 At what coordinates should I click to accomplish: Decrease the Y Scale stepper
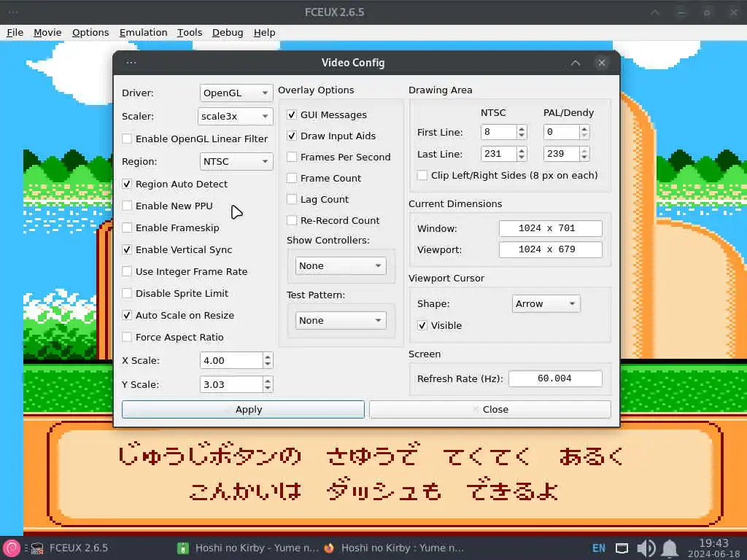(268, 388)
